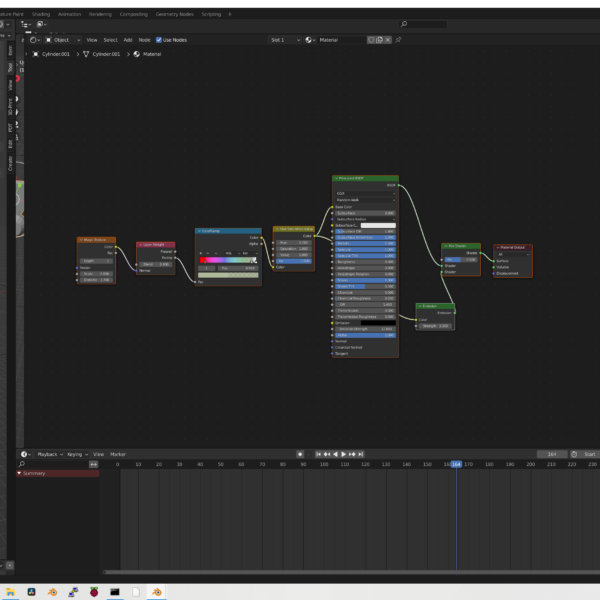Click the Cylinder.001 object icon in the breadcrumb
The image size is (600, 600).
pos(37,54)
